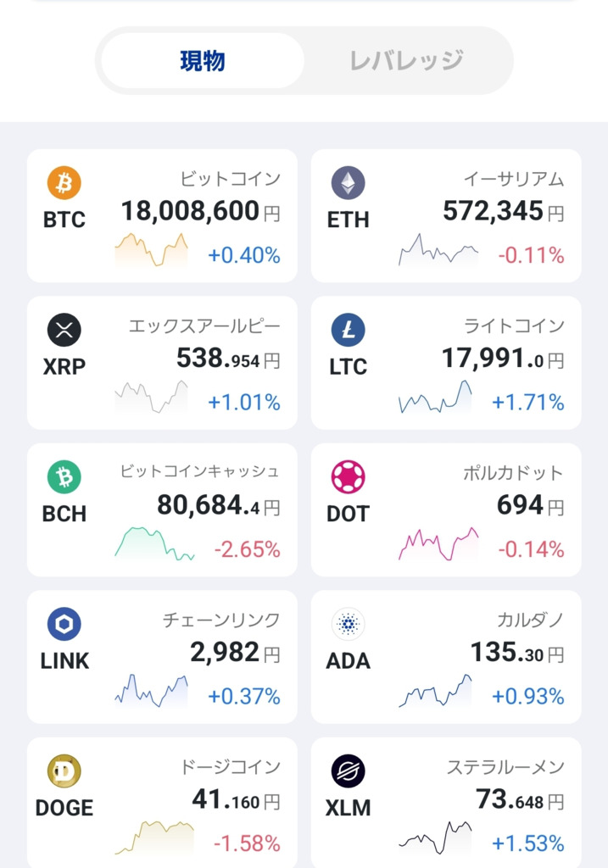This screenshot has width=608, height=868.
Task: Tap the Polkadot DOT icon
Action: [x=348, y=477]
